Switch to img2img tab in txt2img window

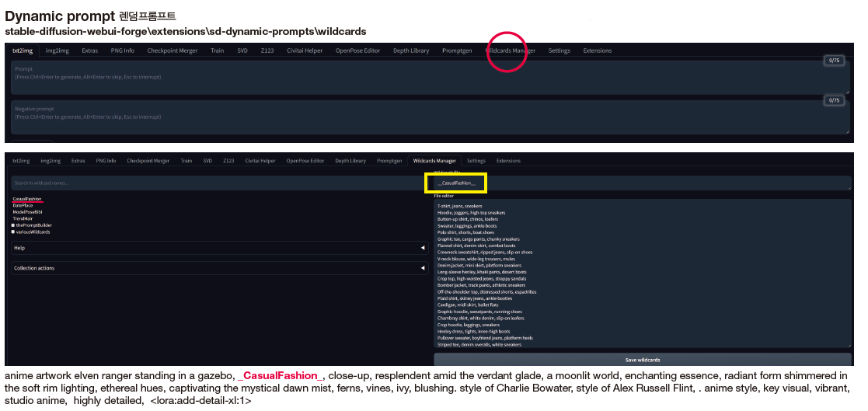(x=57, y=51)
